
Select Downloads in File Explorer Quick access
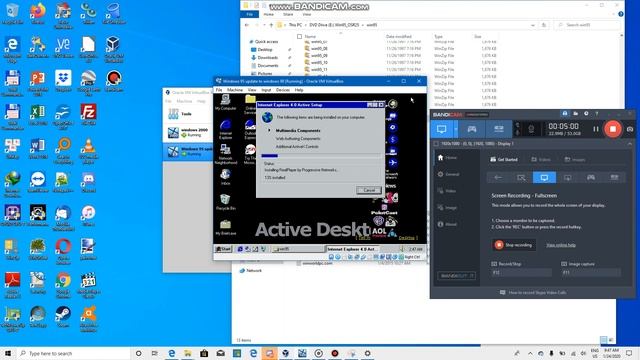click(x=267, y=58)
